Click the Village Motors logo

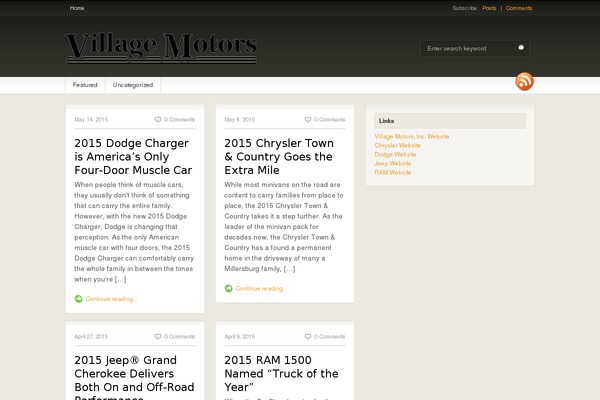point(161,47)
